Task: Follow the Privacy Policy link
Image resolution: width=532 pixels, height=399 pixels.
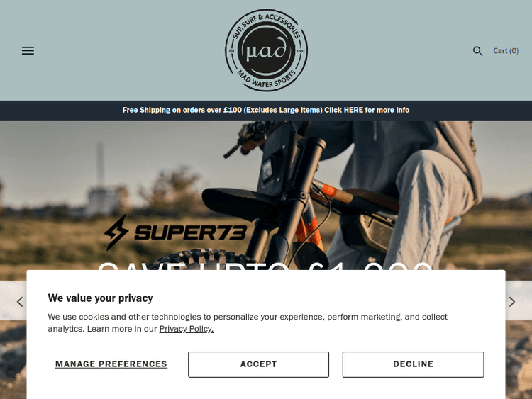Action: pyautogui.click(x=187, y=329)
